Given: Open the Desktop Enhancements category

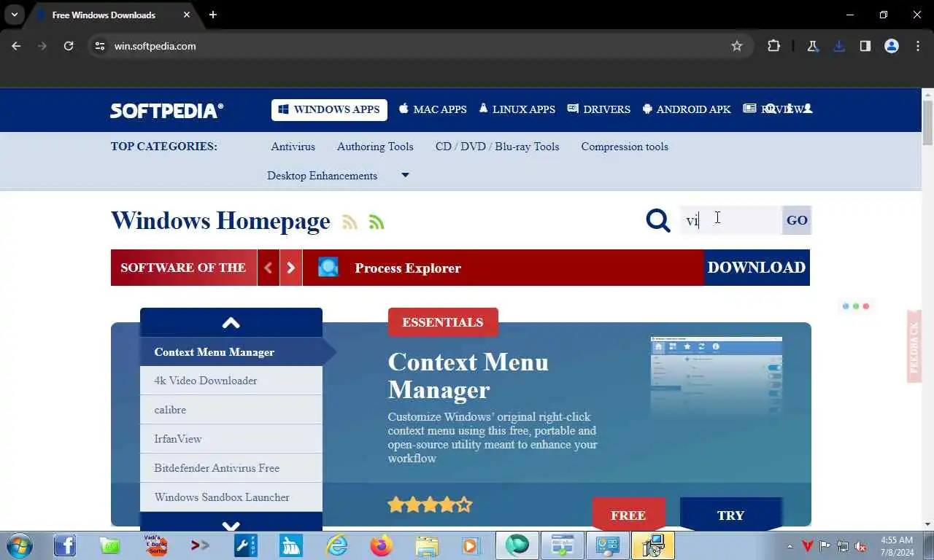Looking at the screenshot, I should point(322,176).
